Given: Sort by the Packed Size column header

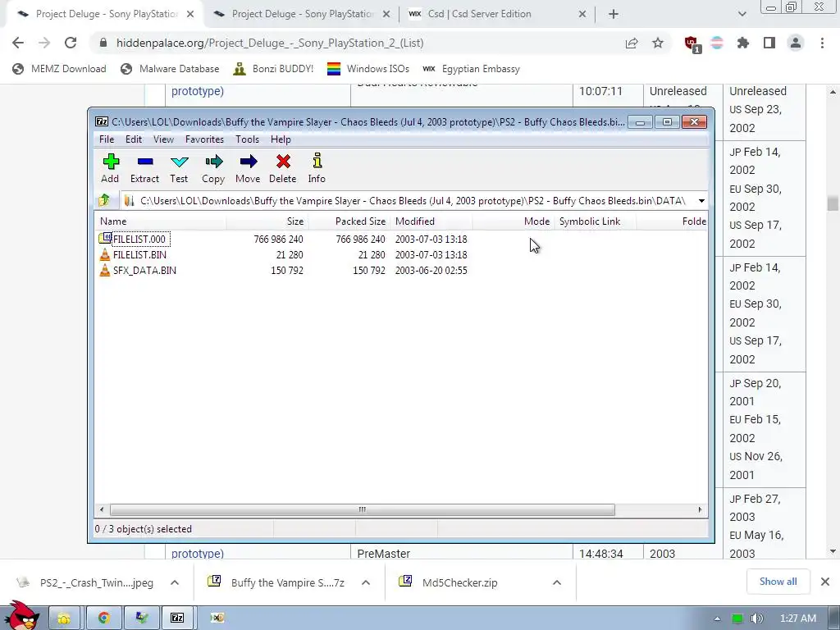Looking at the screenshot, I should point(349,221).
